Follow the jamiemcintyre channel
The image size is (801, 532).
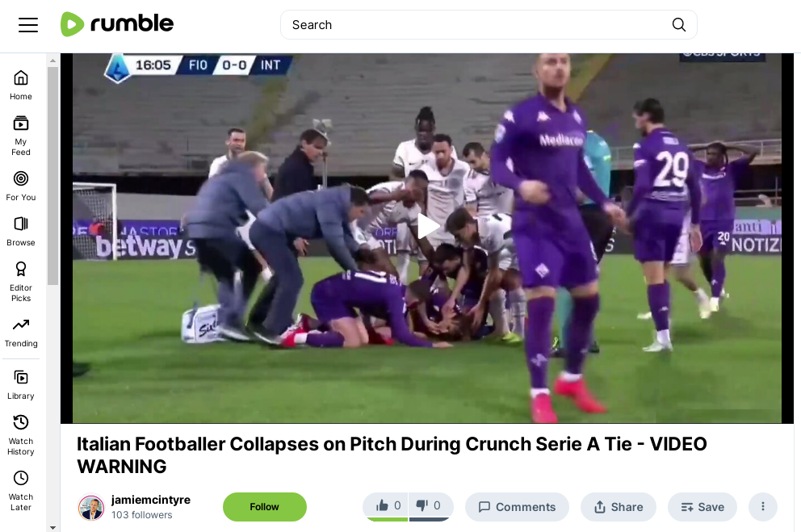click(265, 506)
